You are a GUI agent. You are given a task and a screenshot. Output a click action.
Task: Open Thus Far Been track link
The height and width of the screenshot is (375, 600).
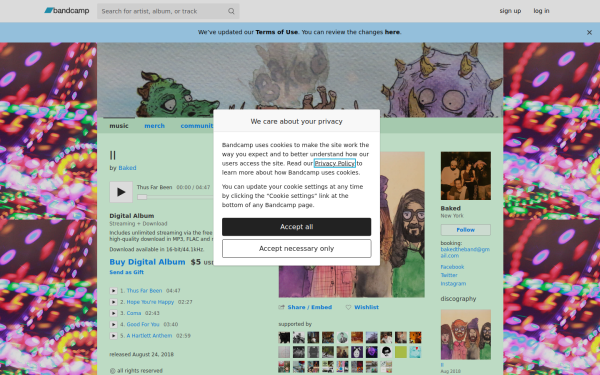click(x=144, y=291)
